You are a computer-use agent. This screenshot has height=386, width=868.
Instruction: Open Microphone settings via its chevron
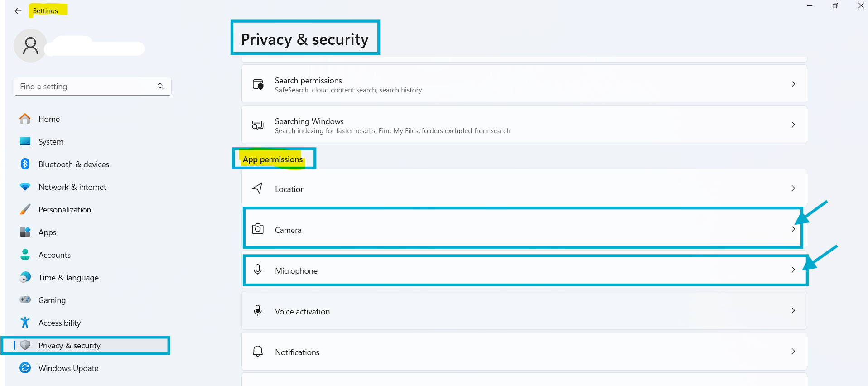(x=793, y=270)
